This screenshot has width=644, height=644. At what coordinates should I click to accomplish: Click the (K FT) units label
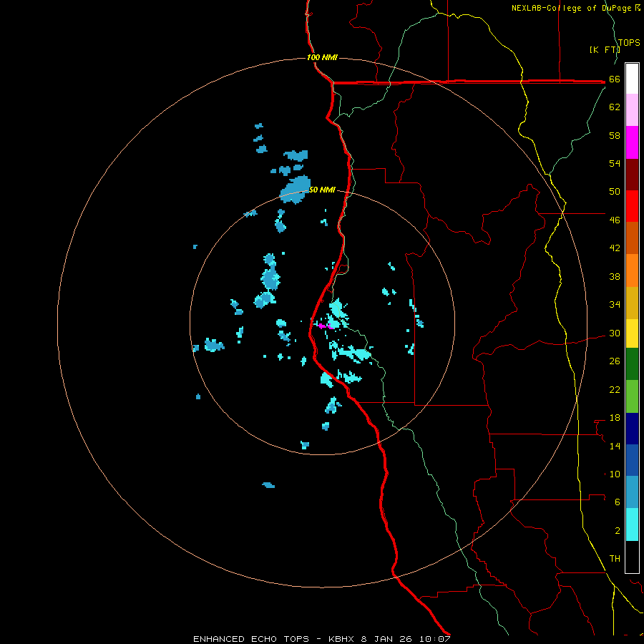605,49
